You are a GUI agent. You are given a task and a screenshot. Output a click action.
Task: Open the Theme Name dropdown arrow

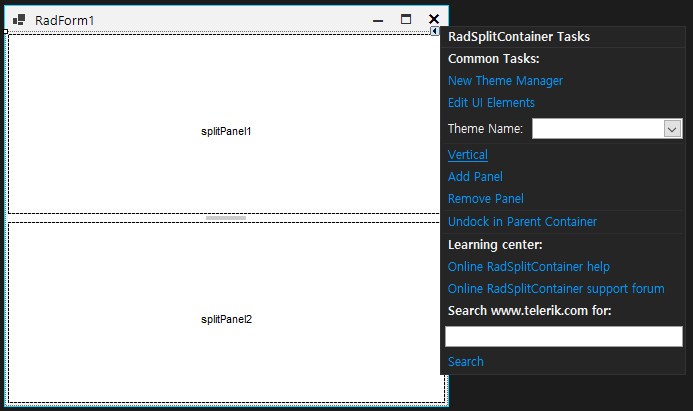pos(672,129)
